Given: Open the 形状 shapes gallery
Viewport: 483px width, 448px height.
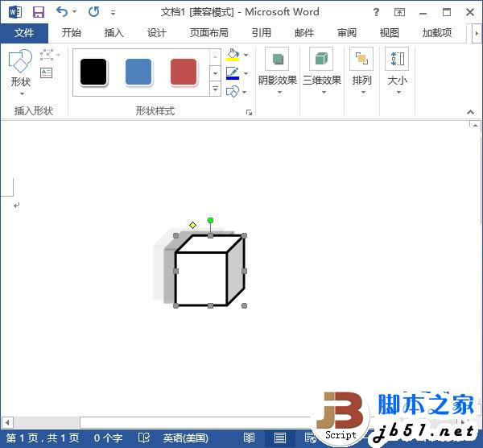Looking at the screenshot, I should pyautogui.click(x=21, y=73).
